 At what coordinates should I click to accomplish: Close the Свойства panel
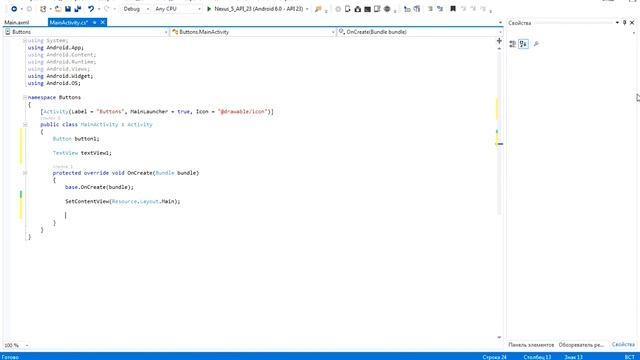coord(632,23)
